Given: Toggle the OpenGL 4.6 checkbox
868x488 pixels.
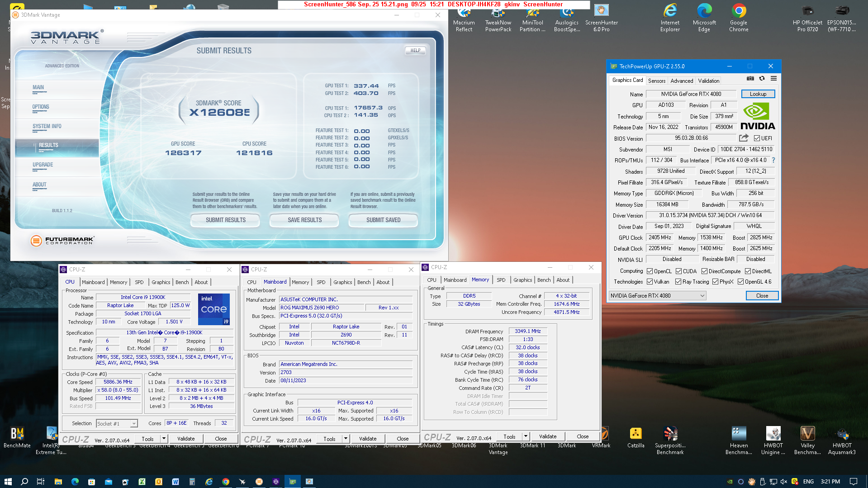Looking at the screenshot, I should pyautogui.click(x=740, y=282).
